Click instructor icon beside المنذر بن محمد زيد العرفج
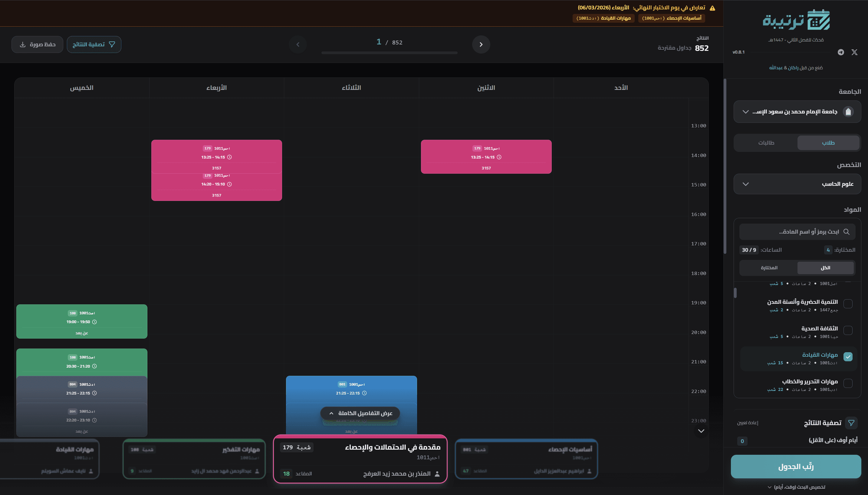 pos(437,474)
